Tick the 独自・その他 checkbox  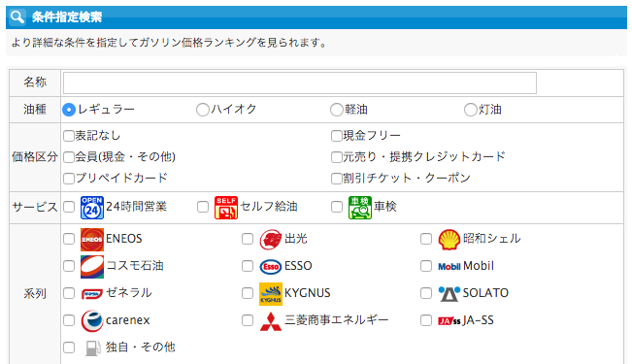69,347
